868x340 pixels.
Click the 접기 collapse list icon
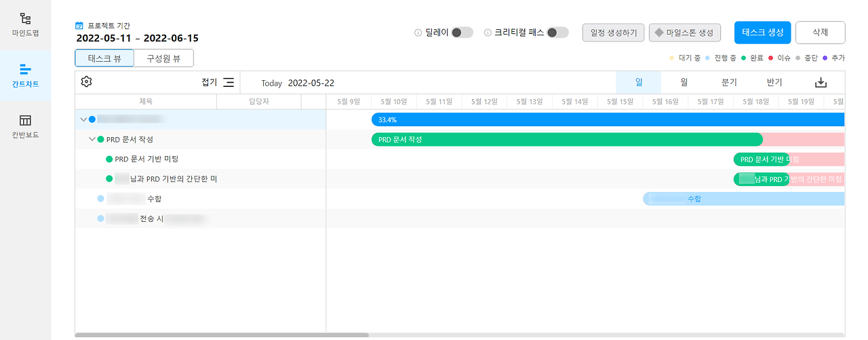pyautogui.click(x=229, y=83)
